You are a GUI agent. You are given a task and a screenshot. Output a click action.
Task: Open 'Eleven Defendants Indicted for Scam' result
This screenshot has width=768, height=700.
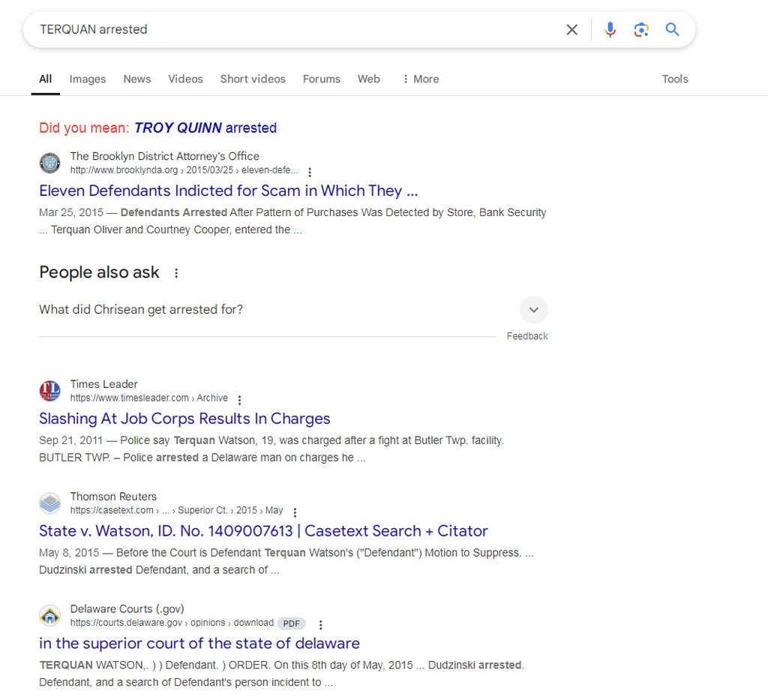229,191
